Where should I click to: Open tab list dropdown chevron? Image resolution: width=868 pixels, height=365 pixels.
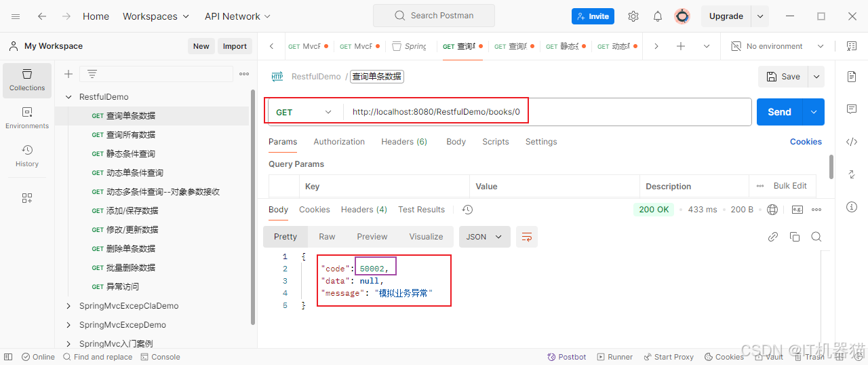click(707, 46)
